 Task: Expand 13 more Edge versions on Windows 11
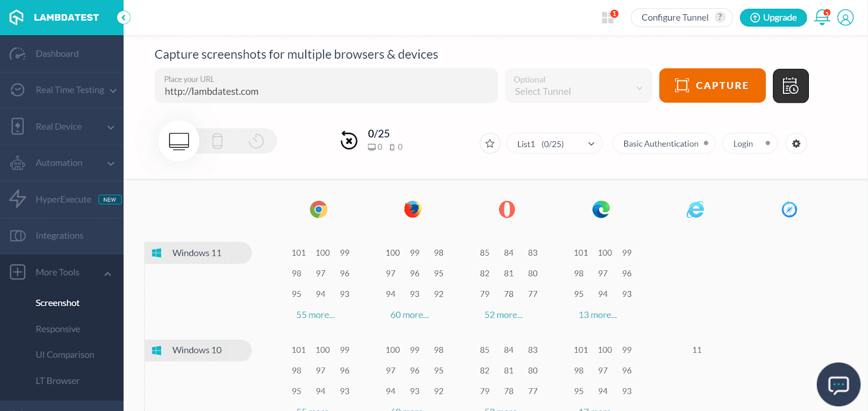point(598,315)
